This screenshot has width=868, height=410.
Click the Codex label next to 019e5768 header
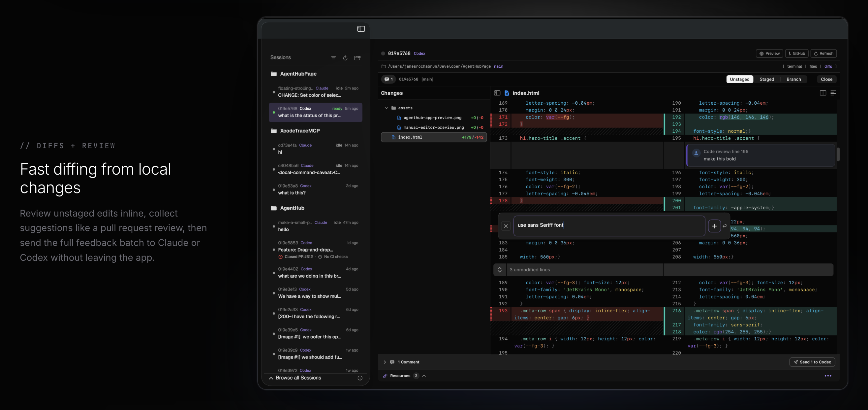click(x=419, y=53)
